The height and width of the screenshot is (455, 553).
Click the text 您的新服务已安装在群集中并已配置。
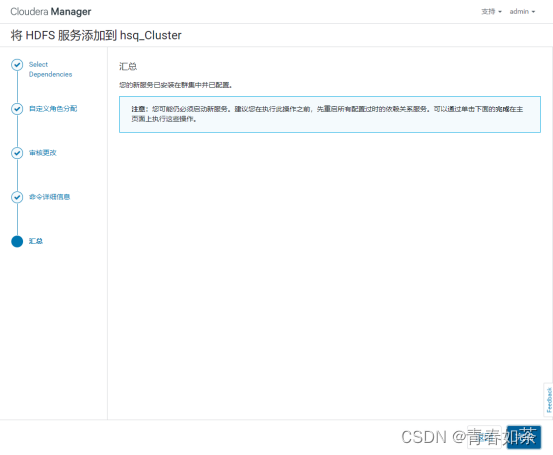pos(176,85)
